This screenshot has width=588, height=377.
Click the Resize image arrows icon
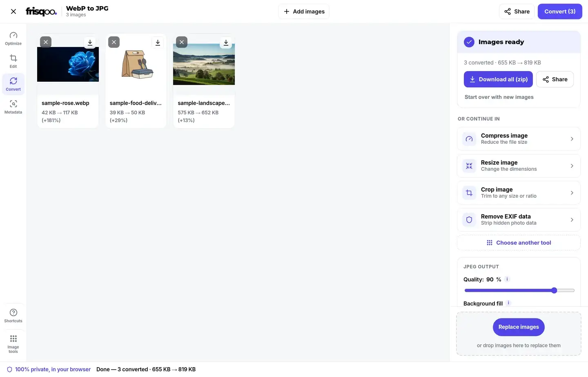469,166
